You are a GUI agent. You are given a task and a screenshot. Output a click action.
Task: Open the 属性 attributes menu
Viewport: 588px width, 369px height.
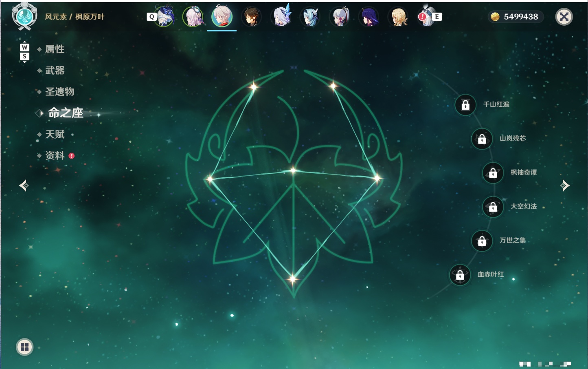(55, 49)
